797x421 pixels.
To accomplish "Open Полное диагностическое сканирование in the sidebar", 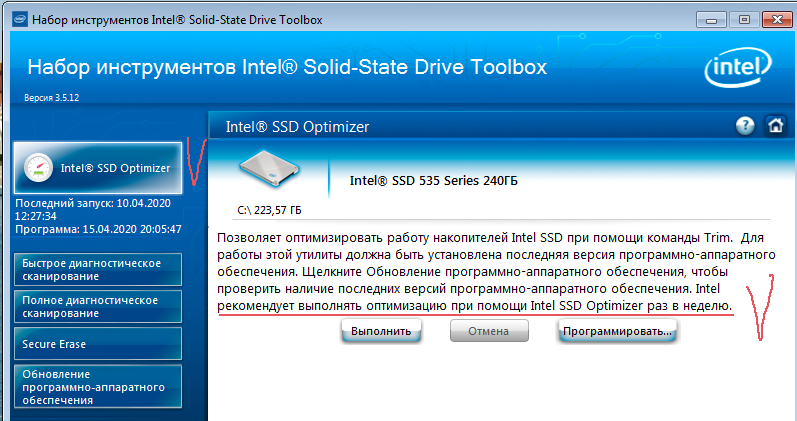I will [98, 306].
